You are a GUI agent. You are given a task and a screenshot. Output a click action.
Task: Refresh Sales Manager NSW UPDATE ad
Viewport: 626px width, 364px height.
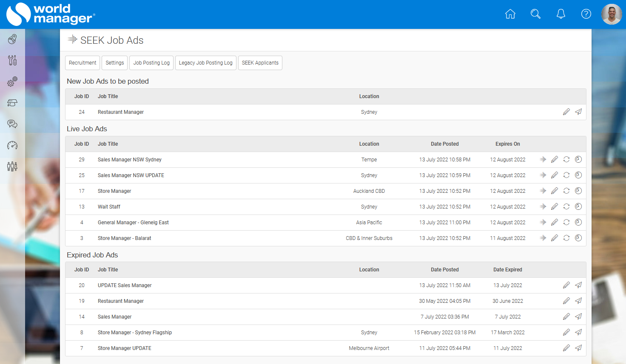point(566,175)
